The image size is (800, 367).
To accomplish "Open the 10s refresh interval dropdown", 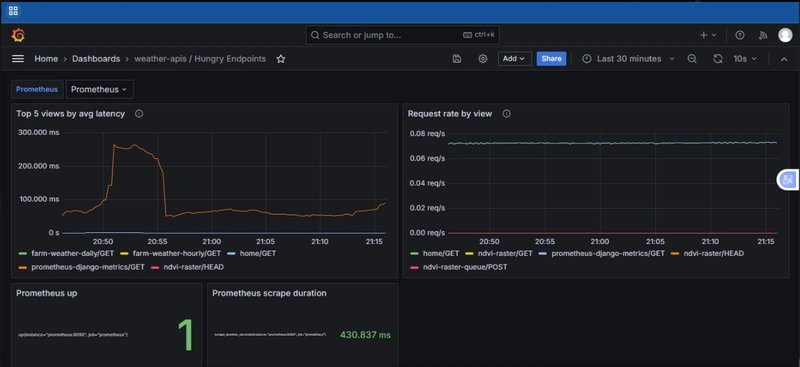I will coord(745,59).
